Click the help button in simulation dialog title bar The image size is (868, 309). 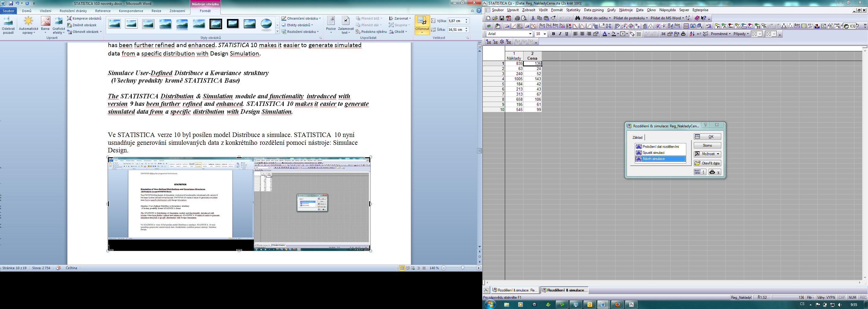(705, 125)
